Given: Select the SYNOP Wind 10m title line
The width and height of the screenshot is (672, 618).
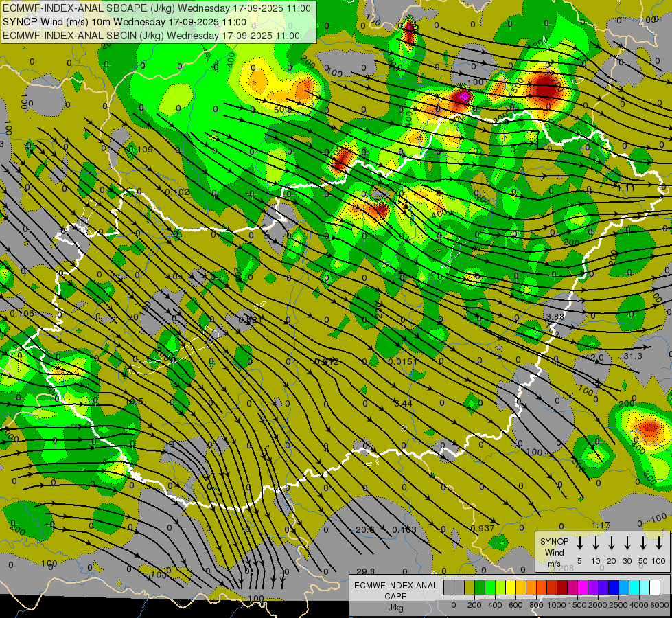Looking at the screenshot, I should 124,22.
